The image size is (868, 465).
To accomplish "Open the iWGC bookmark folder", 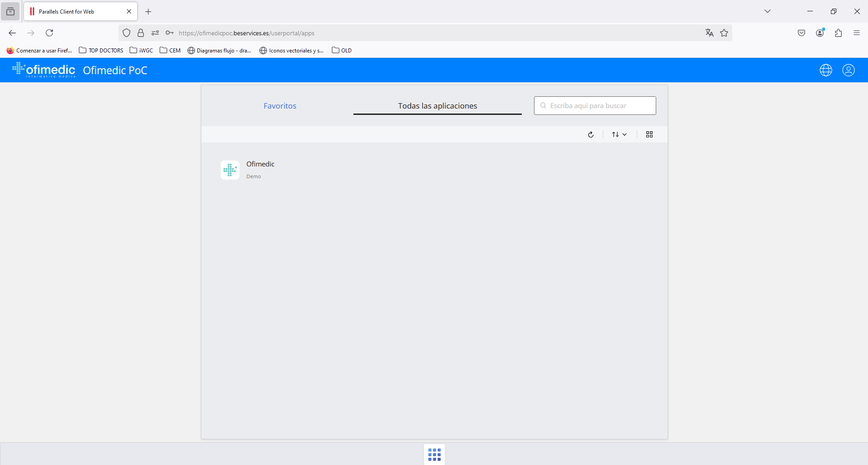I will (x=141, y=50).
